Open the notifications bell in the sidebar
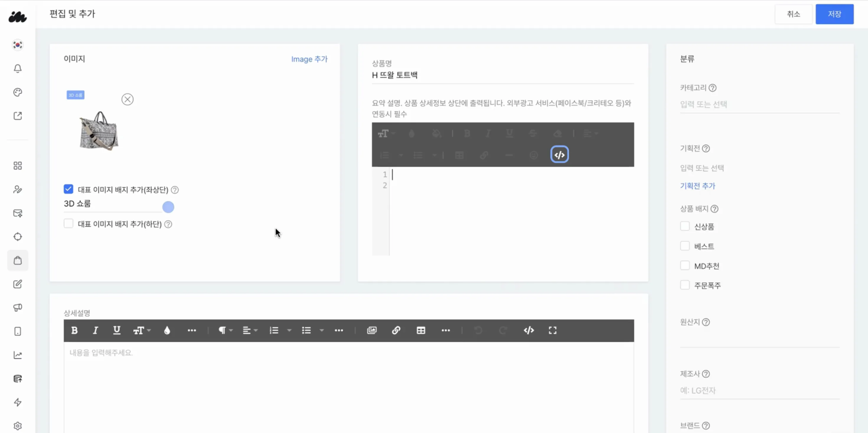The image size is (868, 433). pyautogui.click(x=17, y=69)
